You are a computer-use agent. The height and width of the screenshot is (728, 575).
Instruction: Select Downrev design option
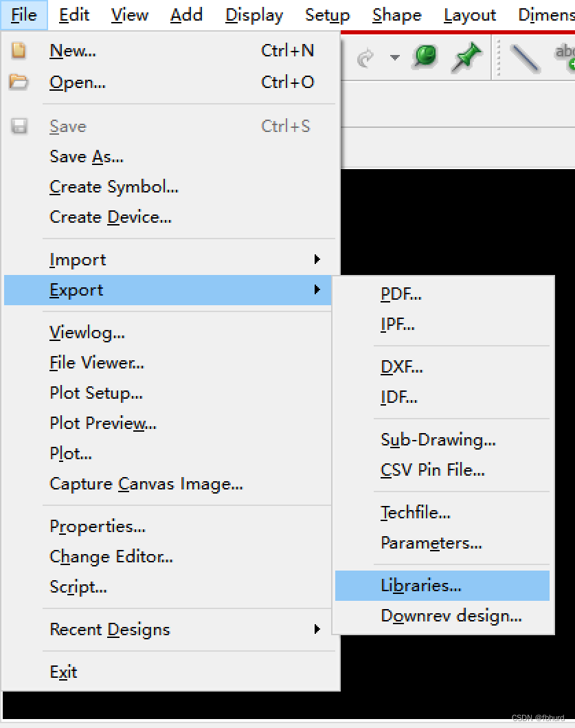(x=451, y=616)
